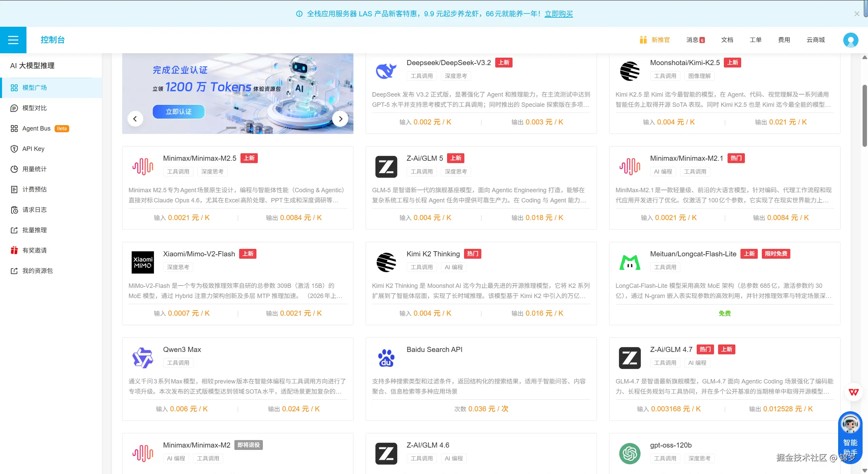The height and width of the screenshot is (474, 868).
Task: Click the Baidu paw logo
Action: click(x=386, y=358)
